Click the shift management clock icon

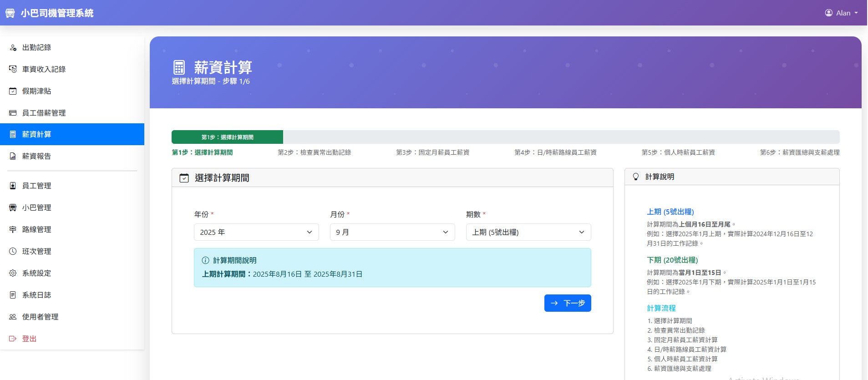(13, 251)
